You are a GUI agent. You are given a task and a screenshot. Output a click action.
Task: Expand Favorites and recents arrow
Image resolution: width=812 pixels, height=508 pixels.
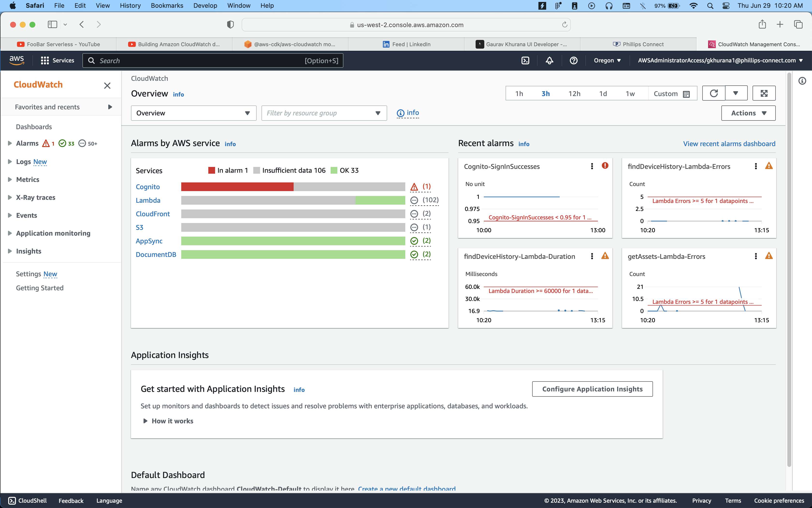click(x=110, y=107)
